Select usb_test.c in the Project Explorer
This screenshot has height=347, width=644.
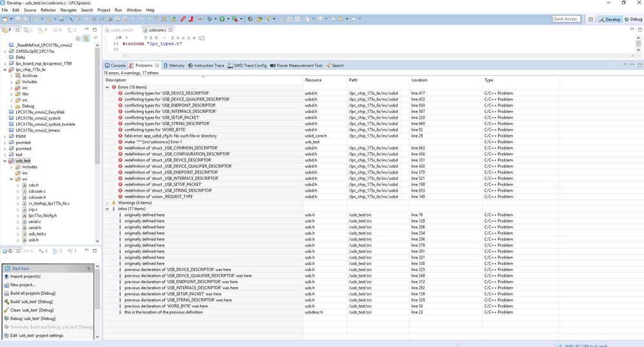(37, 234)
